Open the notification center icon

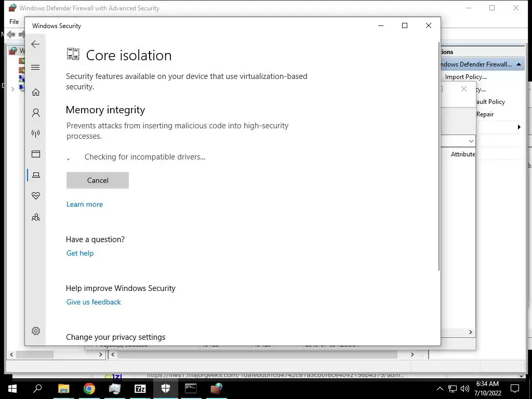point(515,389)
